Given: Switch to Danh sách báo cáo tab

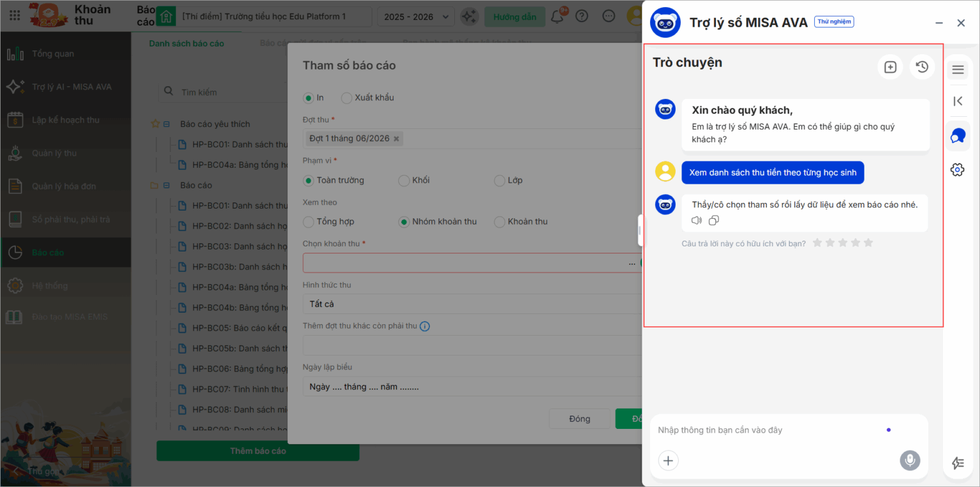Looking at the screenshot, I should tap(186, 43).
